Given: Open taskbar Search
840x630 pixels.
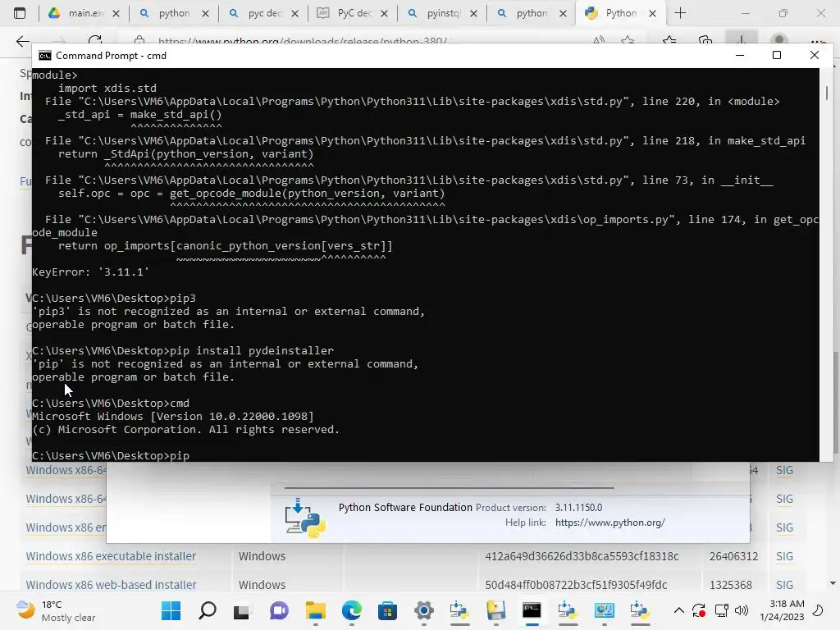Looking at the screenshot, I should [x=208, y=610].
